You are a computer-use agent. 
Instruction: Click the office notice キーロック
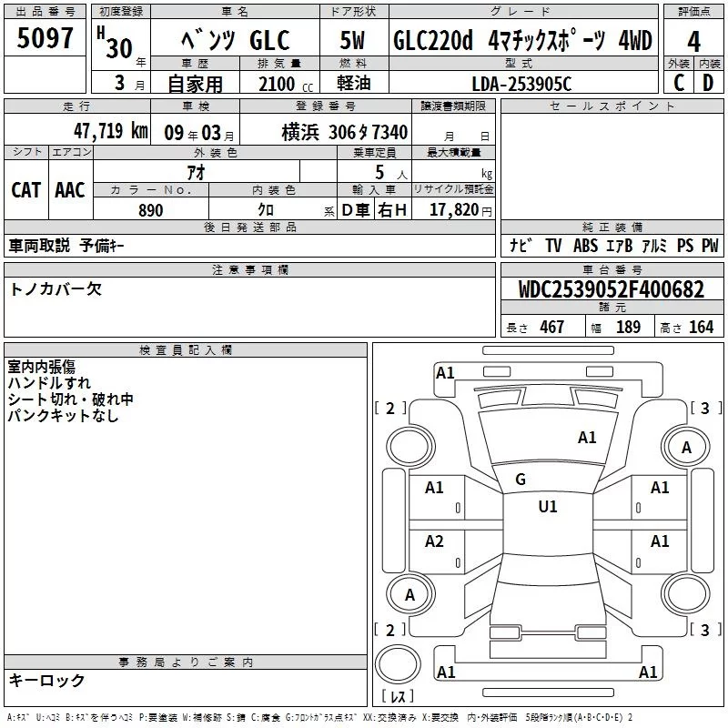[47, 680]
